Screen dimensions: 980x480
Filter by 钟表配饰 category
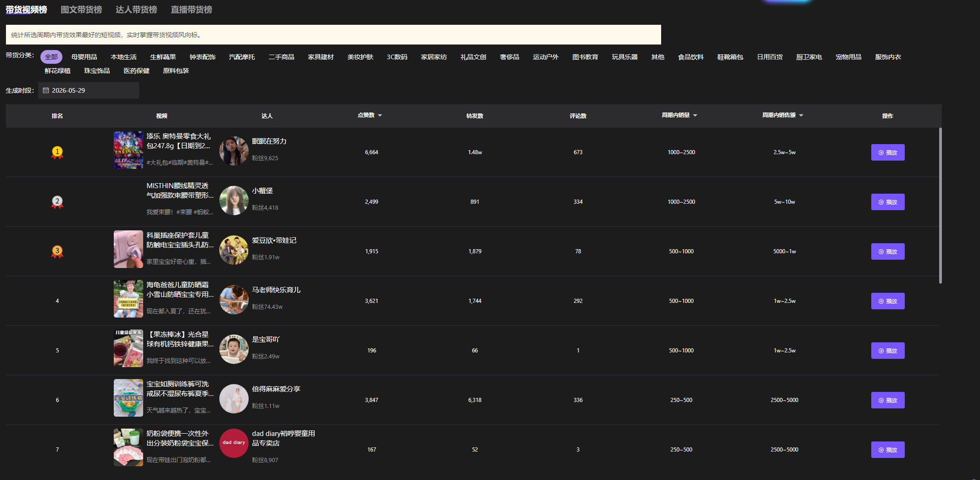[202, 57]
